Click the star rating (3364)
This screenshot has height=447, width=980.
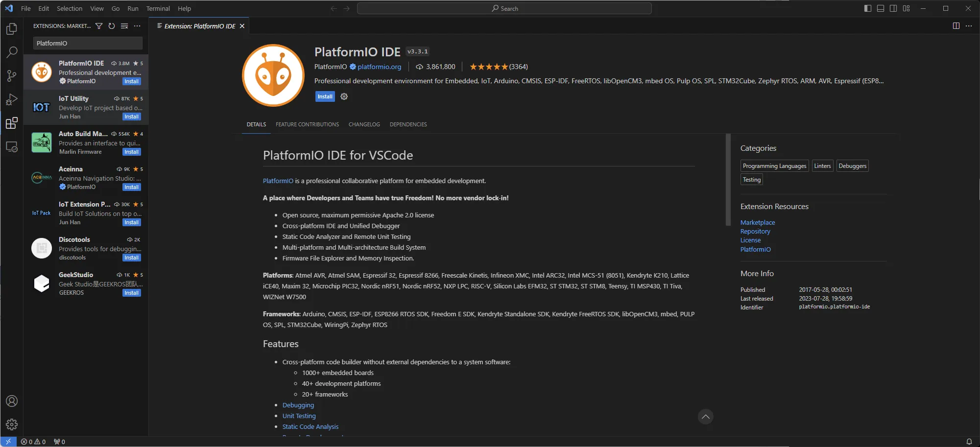tap(499, 67)
